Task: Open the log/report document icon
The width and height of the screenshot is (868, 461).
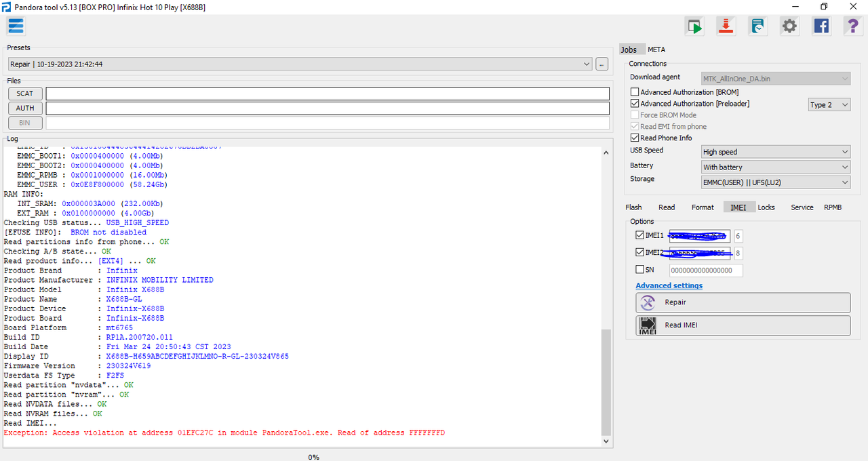Action: coord(757,26)
